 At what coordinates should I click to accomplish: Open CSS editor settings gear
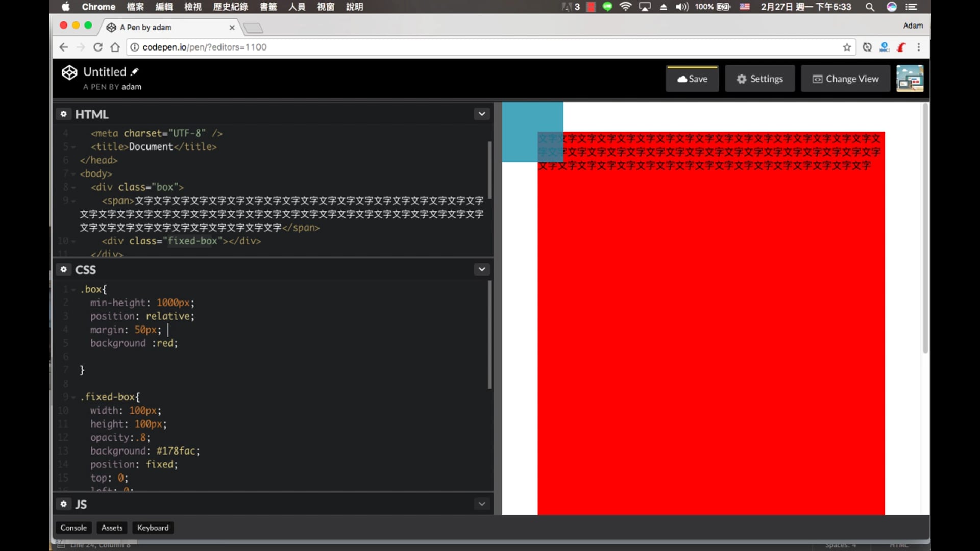coord(64,269)
